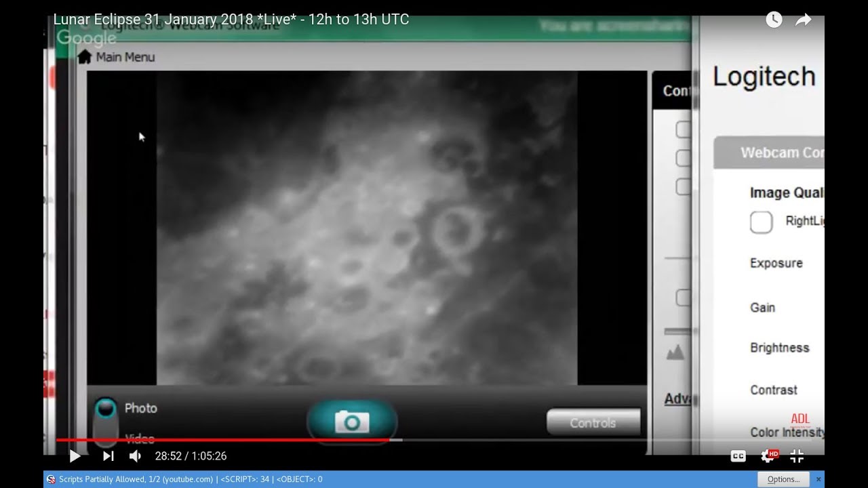Skip to the next video
868x488 pixels.
pyautogui.click(x=108, y=456)
